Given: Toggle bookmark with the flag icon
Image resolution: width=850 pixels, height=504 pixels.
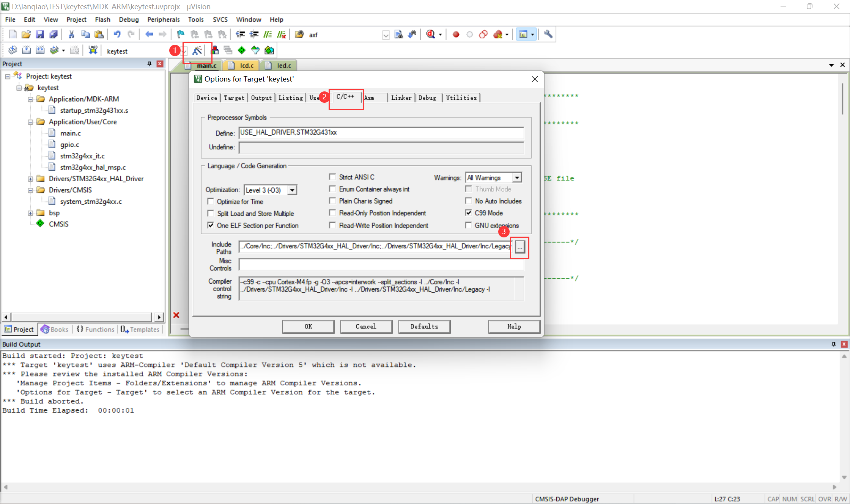Looking at the screenshot, I should [x=181, y=35].
